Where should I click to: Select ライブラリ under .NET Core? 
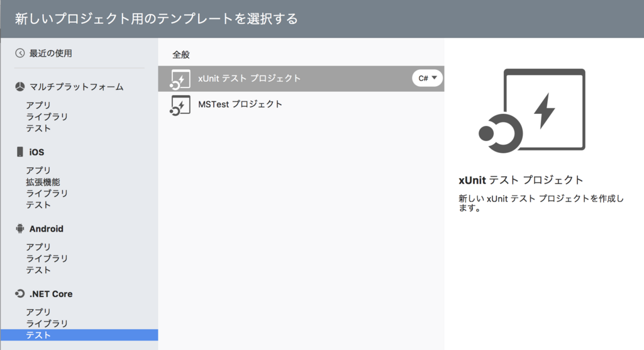[x=47, y=324]
